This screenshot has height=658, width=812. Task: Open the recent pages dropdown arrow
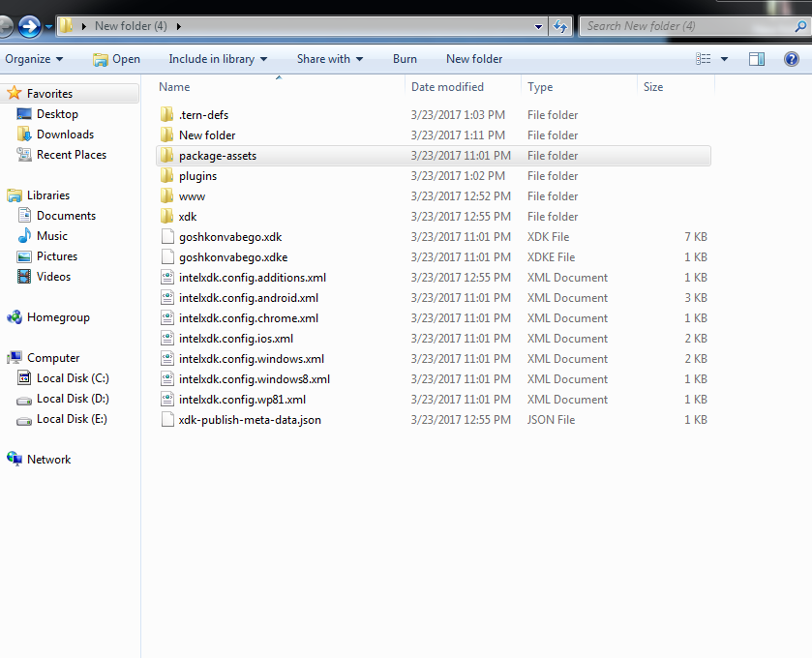48,26
